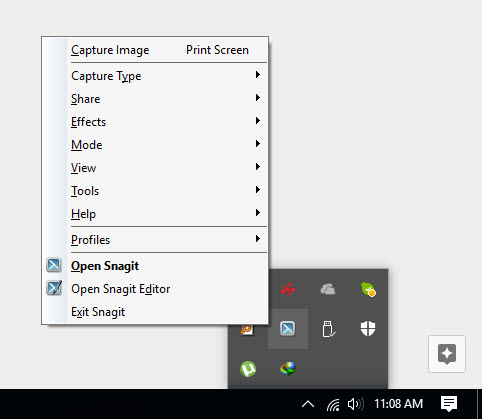
Task: Click the Snagit icon beside Open Snagit
Action: pos(54,265)
